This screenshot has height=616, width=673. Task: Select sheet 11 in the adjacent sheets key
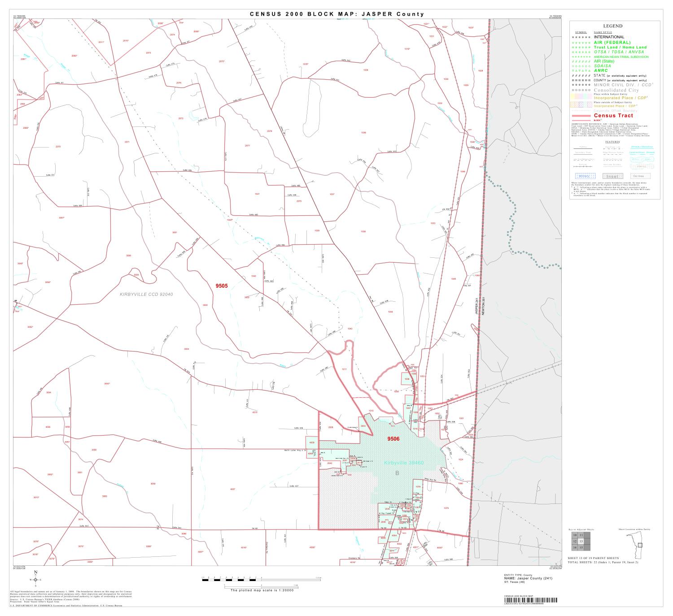tap(581, 535)
